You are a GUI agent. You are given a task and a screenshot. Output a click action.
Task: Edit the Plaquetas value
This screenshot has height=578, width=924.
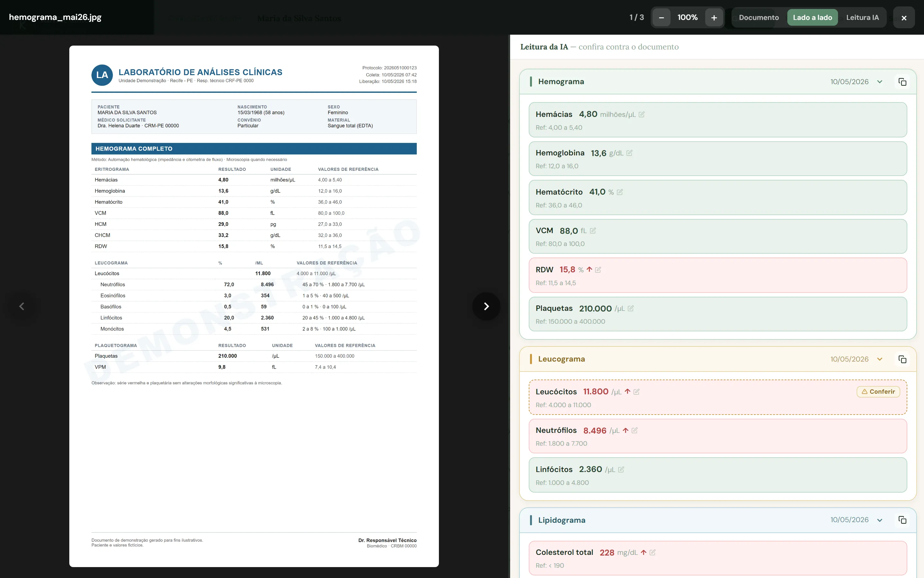pyautogui.click(x=630, y=308)
